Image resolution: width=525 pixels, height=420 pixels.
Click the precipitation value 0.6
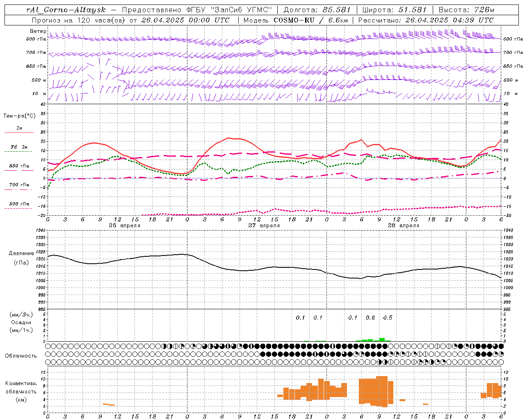coord(370,318)
